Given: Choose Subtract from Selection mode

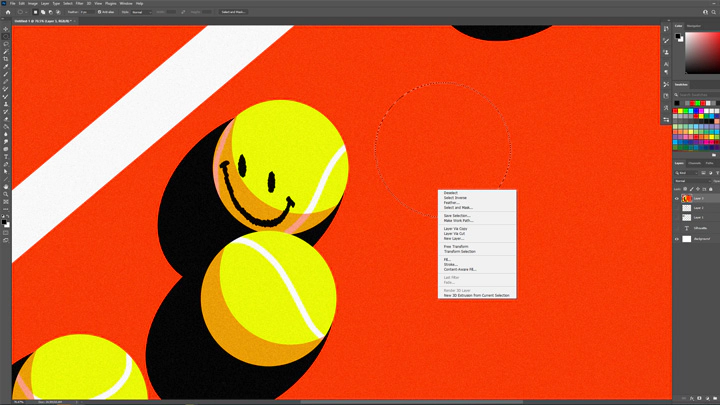Looking at the screenshot, I should pos(51,12).
